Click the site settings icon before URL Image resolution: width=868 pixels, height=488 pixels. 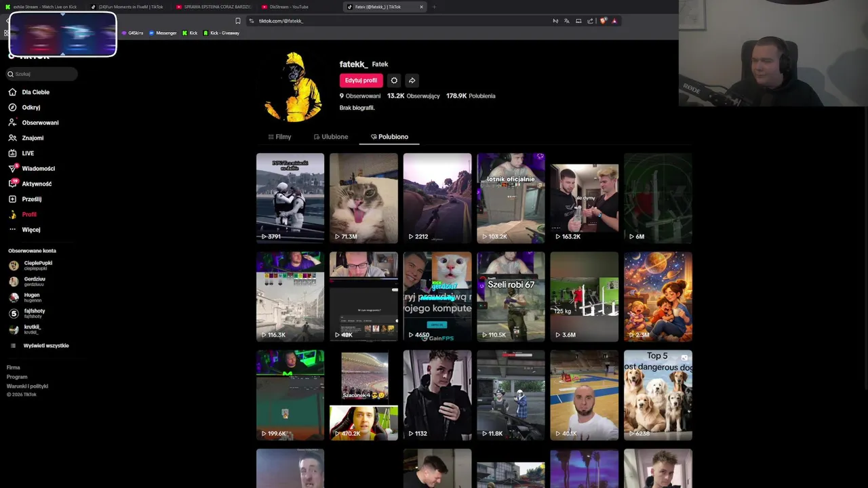pyautogui.click(x=252, y=21)
